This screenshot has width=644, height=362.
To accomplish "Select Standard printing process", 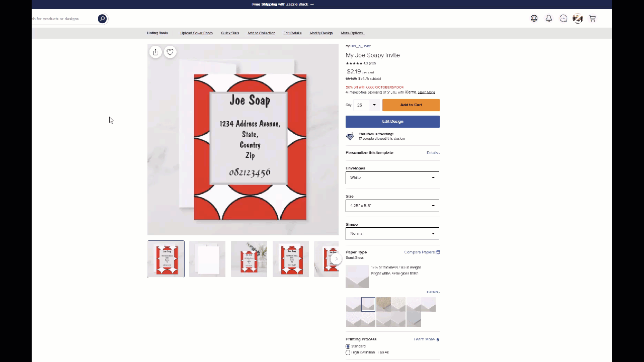I will (x=348, y=346).
